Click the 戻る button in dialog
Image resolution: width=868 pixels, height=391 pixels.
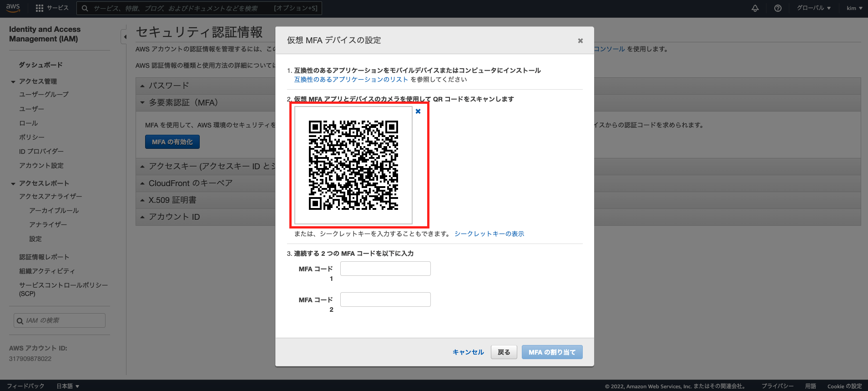click(x=504, y=352)
